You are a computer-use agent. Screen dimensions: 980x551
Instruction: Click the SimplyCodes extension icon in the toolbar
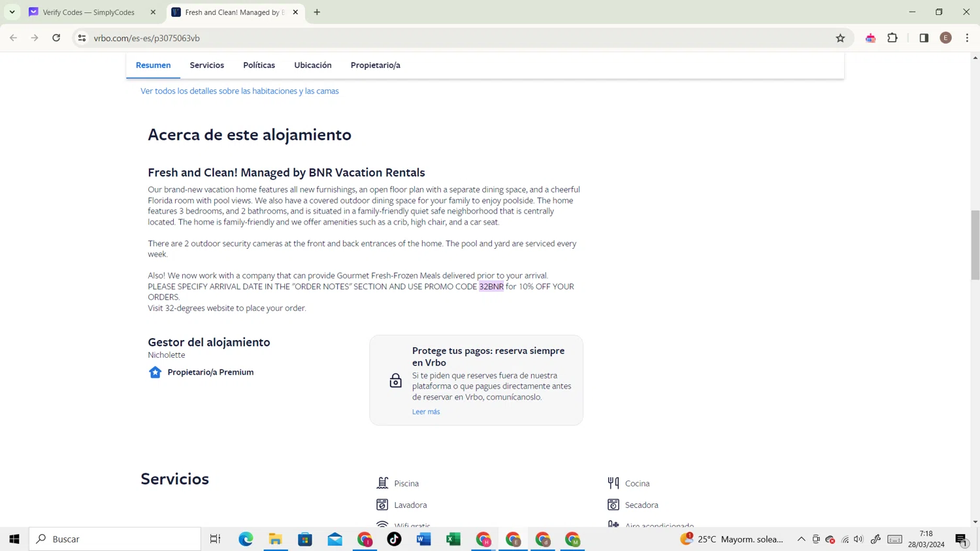tap(870, 38)
